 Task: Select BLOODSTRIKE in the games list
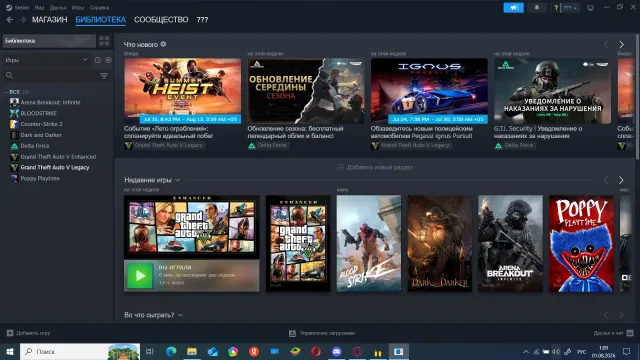pos(38,113)
